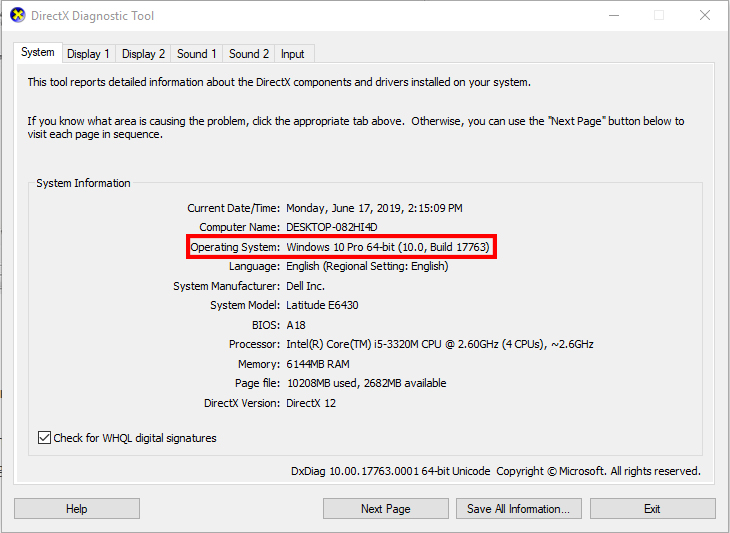Image resolution: width=730 pixels, height=533 pixels.
Task: Click the 'DirectX Diagnostic Tool' window title text
Action: pos(92,16)
